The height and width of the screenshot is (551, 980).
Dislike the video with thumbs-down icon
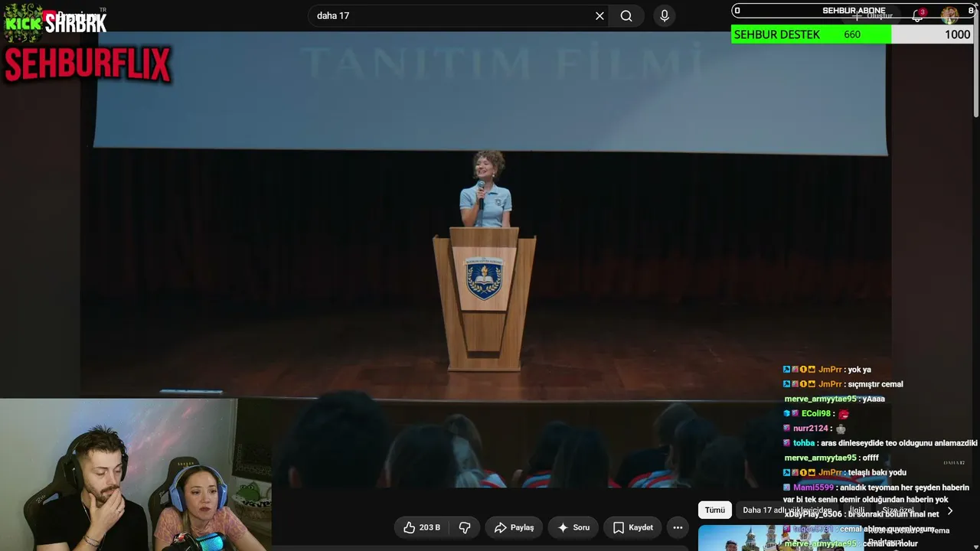[465, 527]
